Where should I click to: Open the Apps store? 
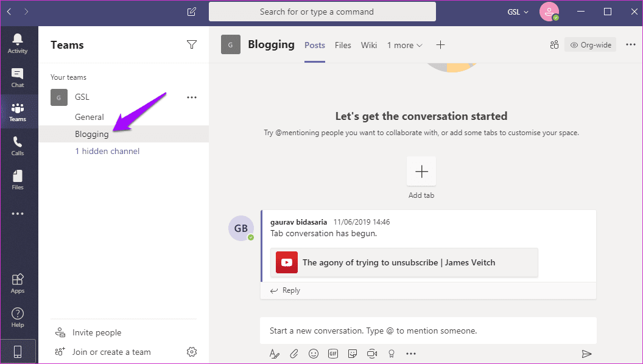[18, 283]
